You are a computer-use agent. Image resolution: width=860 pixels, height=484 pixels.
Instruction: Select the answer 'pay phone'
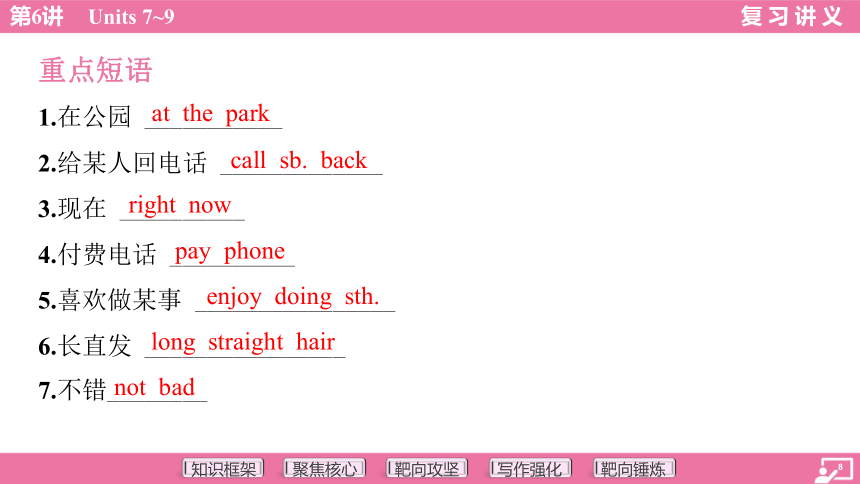[230, 252]
